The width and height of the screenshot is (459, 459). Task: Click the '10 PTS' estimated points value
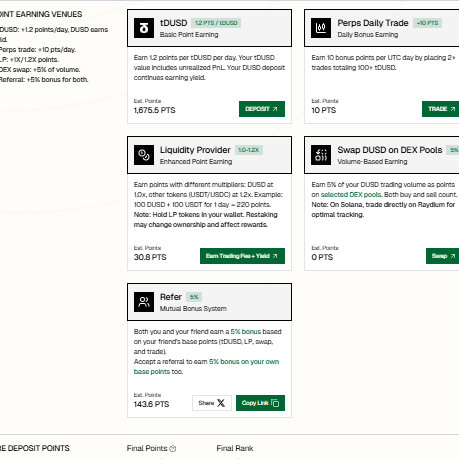323,110
